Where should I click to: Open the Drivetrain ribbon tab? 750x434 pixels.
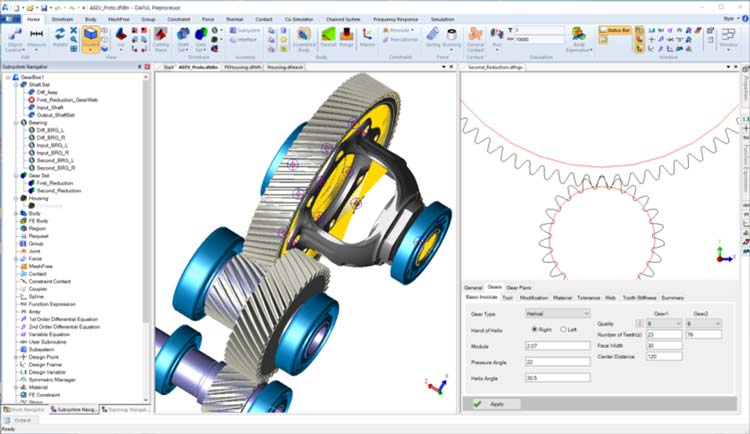click(62, 19)
